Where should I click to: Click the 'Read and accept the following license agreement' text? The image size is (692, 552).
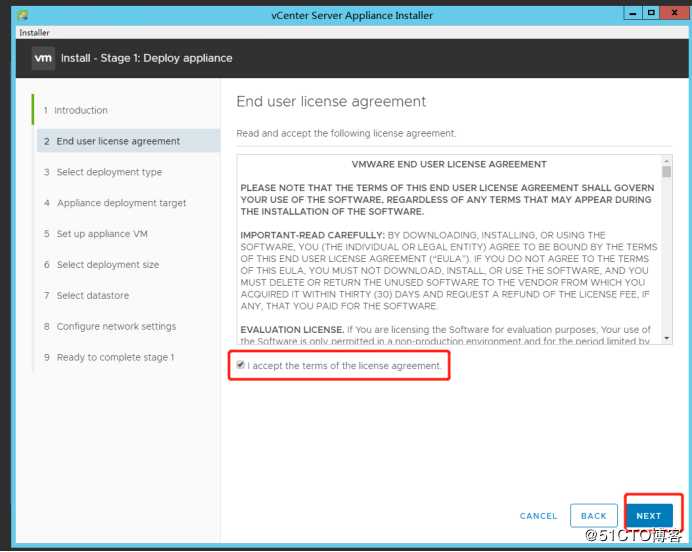click(x=346, y=133)
